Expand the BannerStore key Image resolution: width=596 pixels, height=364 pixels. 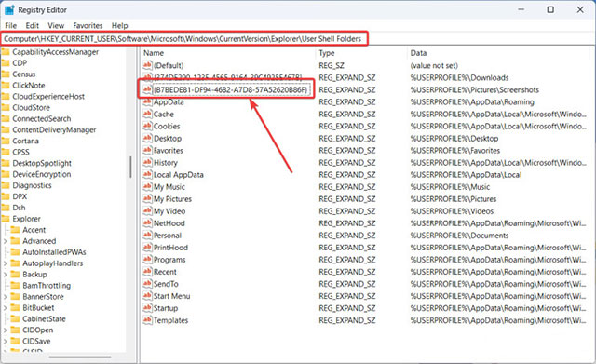click(5, 297)
